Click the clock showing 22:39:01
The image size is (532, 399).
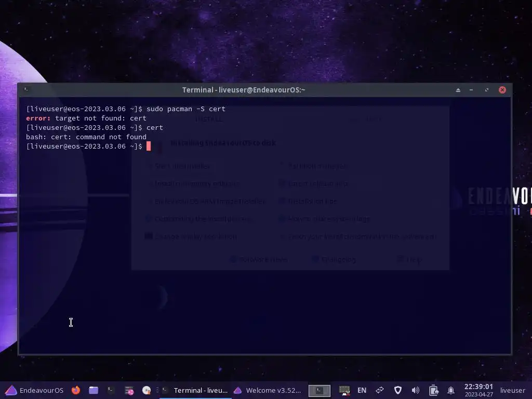point(478,390)
